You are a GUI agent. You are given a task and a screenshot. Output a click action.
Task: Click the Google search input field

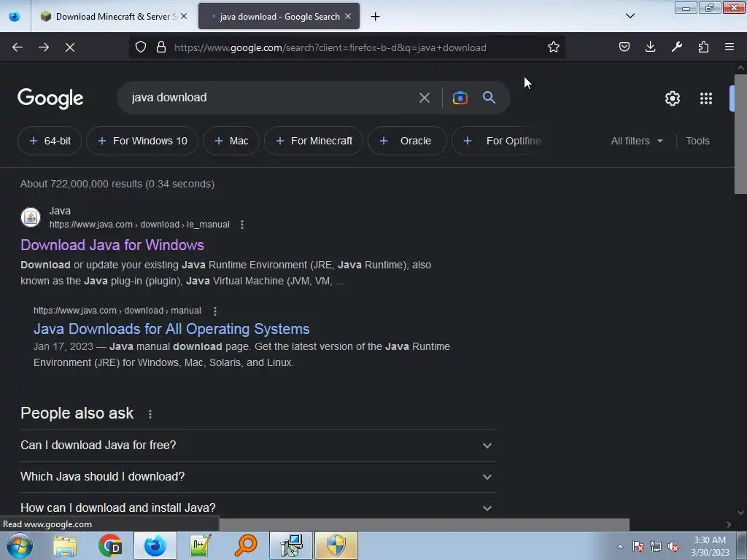tap(271, 98)
